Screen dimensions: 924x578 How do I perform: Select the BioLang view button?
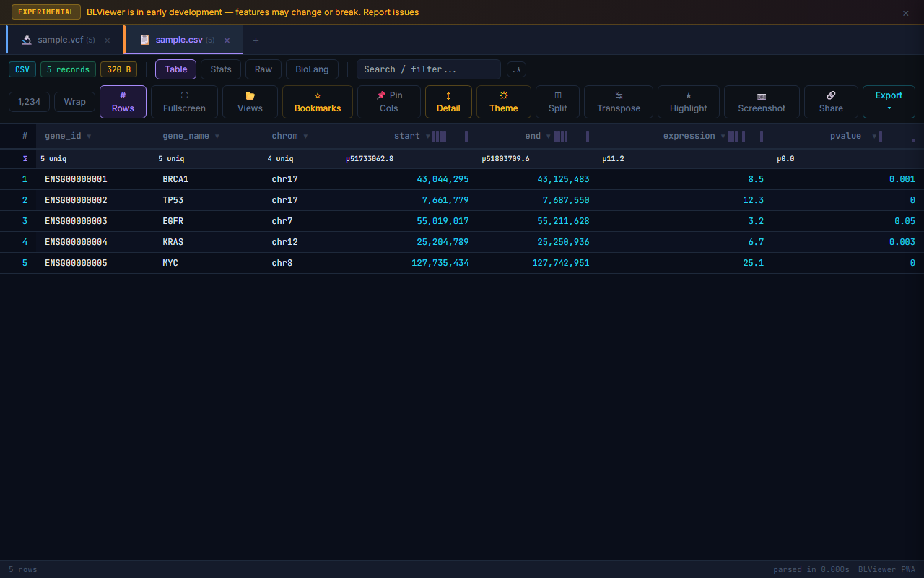[312, 69]
